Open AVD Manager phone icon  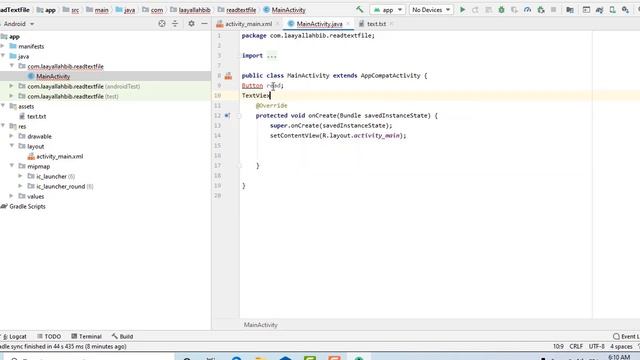(x=612, y=9)
